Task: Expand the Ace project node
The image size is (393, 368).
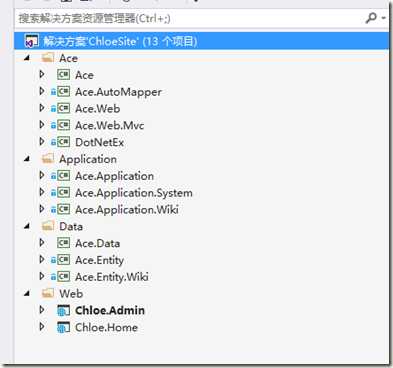Action: (42, 74)
